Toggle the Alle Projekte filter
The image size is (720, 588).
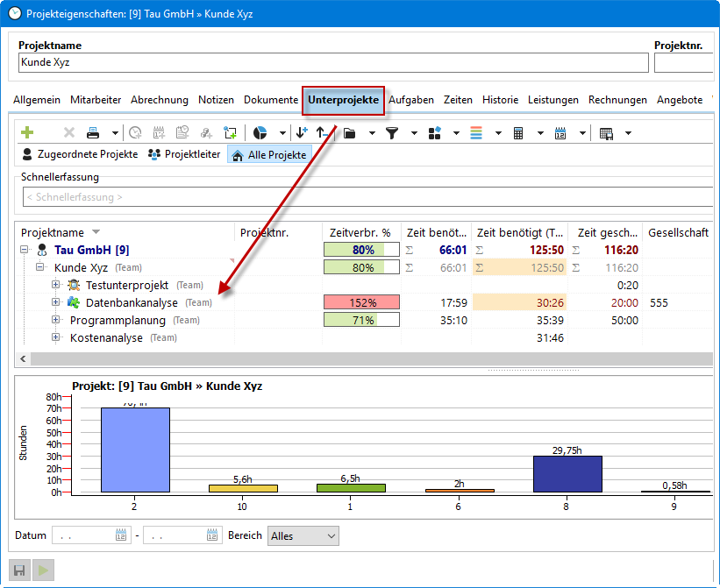(269, 155)
